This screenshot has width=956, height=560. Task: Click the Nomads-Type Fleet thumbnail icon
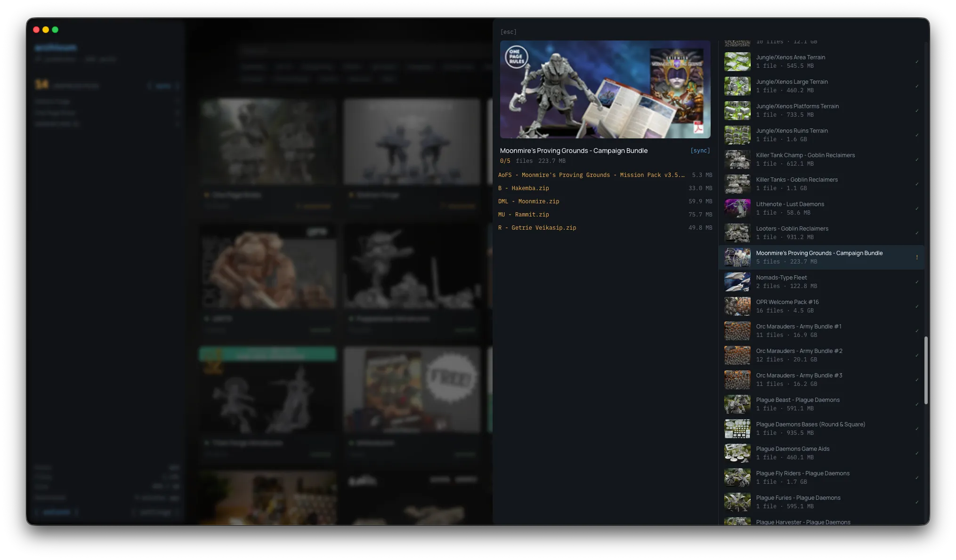tap(737, 282)
